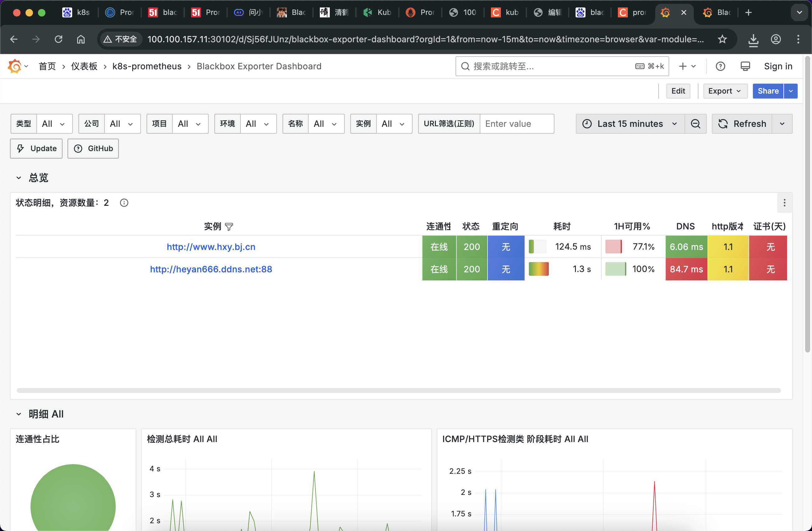
Task: Open the browser home page icon
Action: pyautogui.click(x=81, y=39)
